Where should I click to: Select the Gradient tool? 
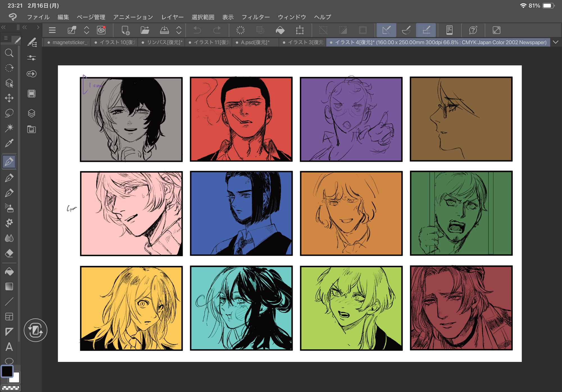point(9,287)
